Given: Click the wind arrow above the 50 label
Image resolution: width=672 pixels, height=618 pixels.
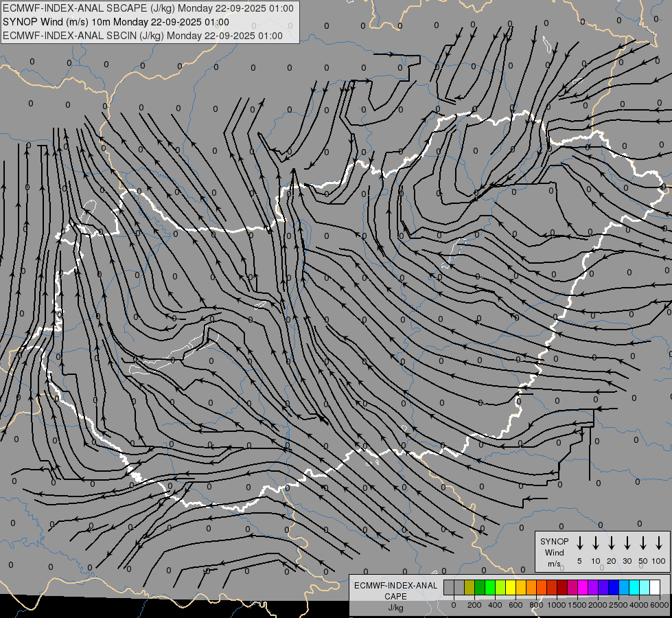Looking at the screenshot, I should tap(643, 543).
